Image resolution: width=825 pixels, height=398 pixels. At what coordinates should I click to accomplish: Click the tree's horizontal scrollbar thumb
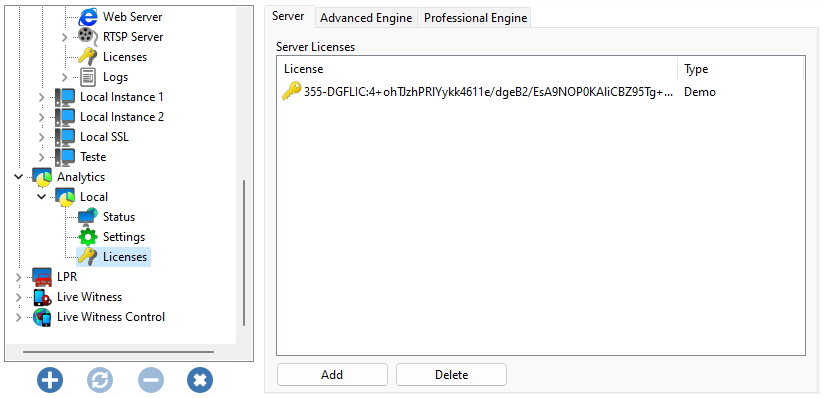click(x=118, y=352)
